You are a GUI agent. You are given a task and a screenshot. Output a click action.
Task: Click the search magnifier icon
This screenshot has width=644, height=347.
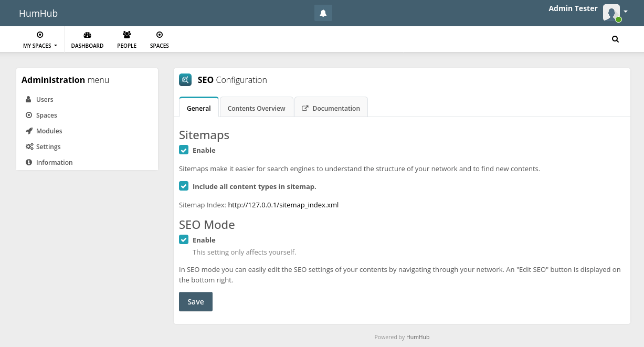tap(615, 39)
